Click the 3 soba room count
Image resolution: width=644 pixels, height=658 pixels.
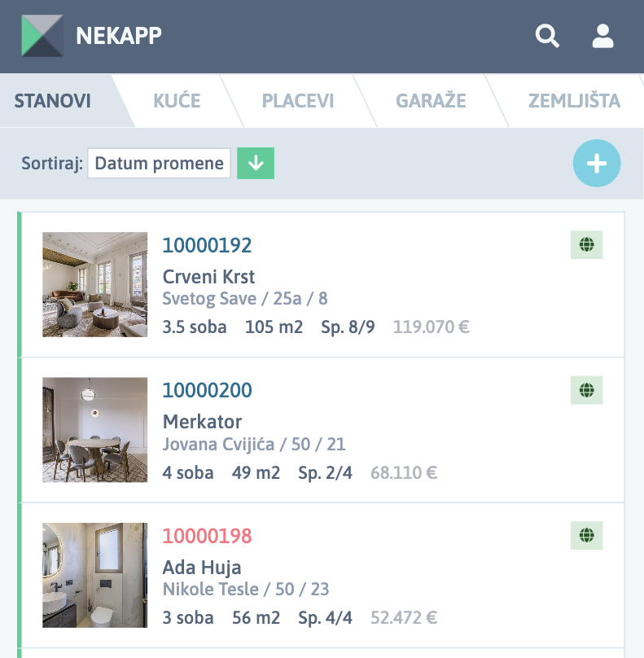[188, 618]
